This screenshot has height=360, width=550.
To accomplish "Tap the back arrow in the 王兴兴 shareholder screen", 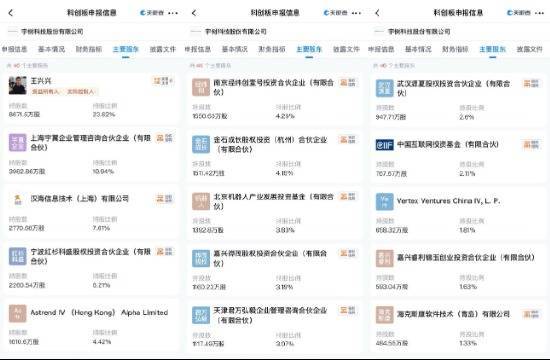I will click(11, 13).
